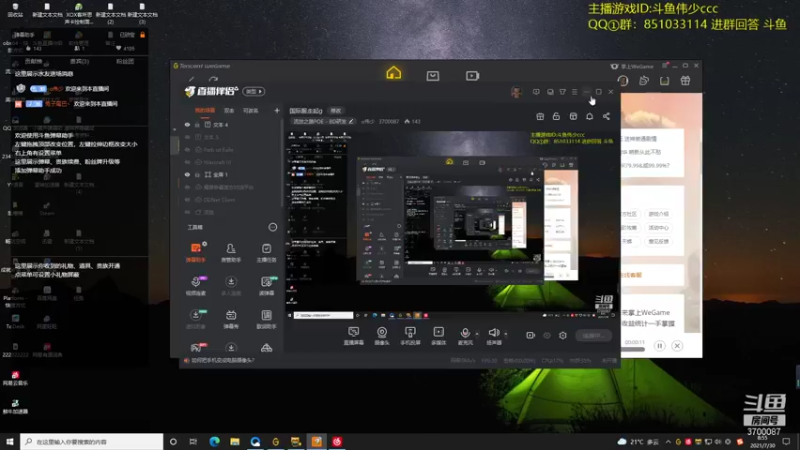Click the 意见反馈 button in the WeGame panel
Viewport: 800px width, 450px height.
(658, 241)
